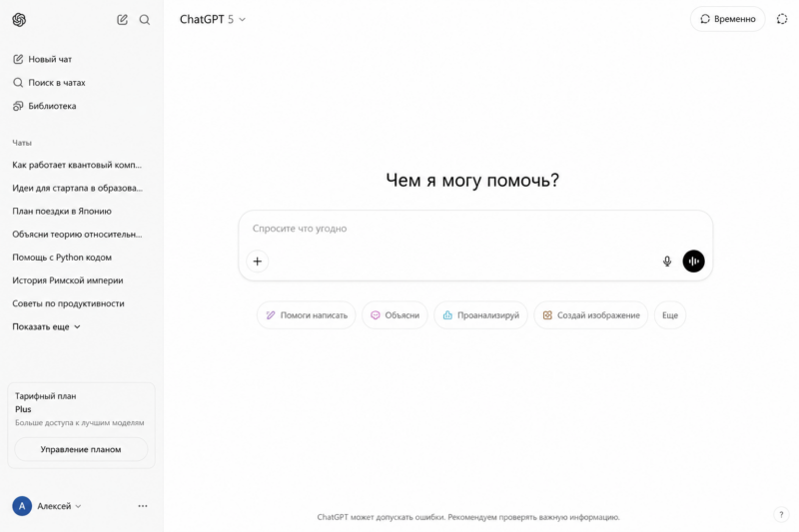Click the magnifier search icon at top of sidebar
This screenshot has height=532, width=799.
tap(145, 19)
